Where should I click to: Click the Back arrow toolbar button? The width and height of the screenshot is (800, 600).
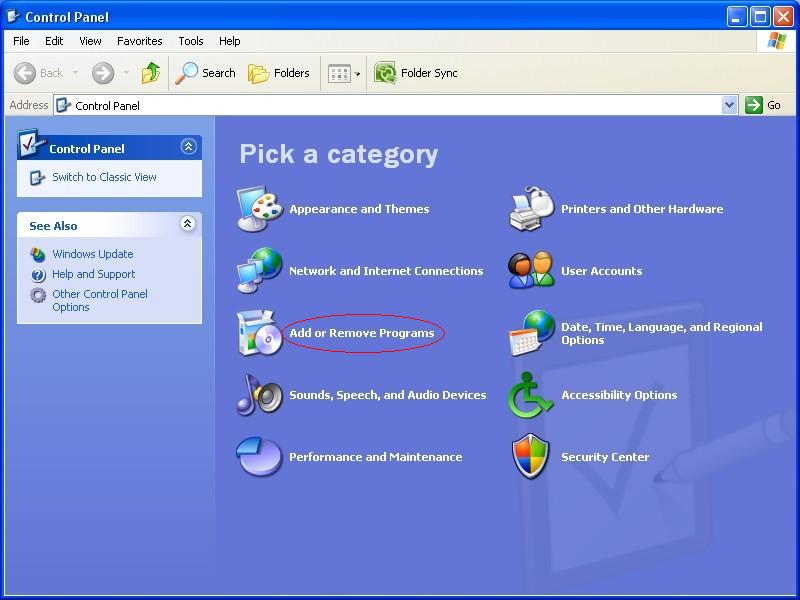tap(38, 73)
